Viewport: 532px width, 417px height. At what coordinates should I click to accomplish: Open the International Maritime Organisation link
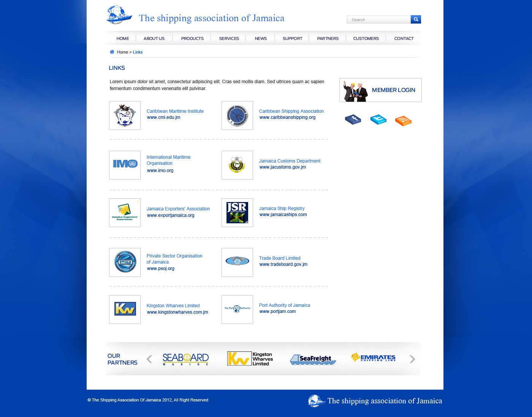(169, 160)
